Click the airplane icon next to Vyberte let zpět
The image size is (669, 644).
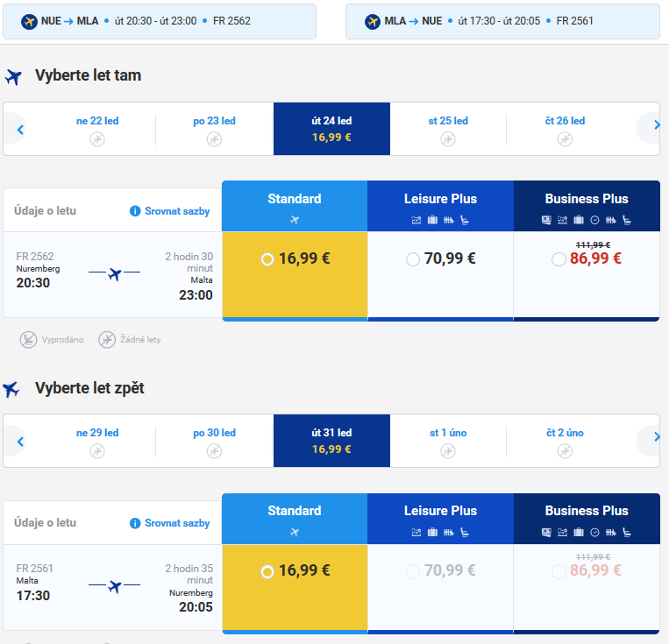(x=11, y=389)
